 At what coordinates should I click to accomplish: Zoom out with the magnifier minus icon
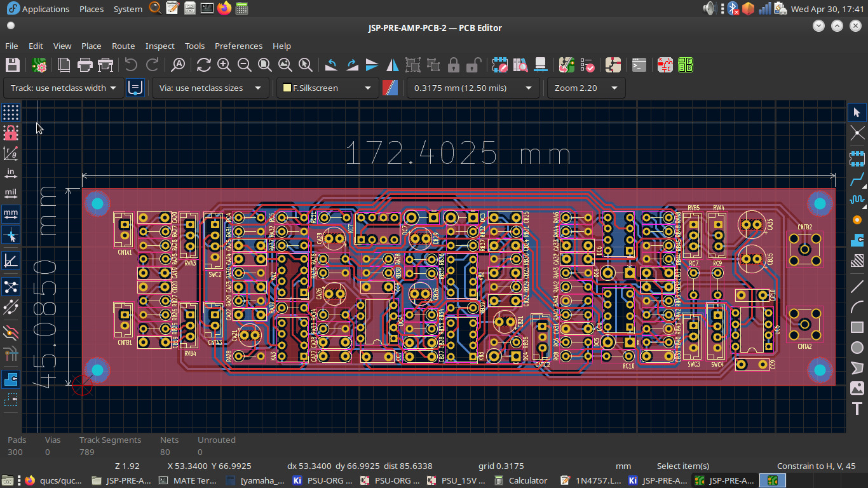pyautogui.click(x=245, y=65)
